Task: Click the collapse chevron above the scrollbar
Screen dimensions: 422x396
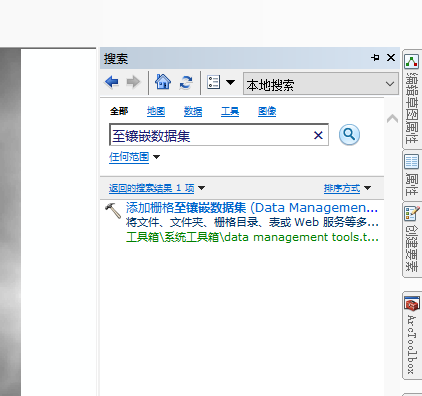Action: coord(392,119)
